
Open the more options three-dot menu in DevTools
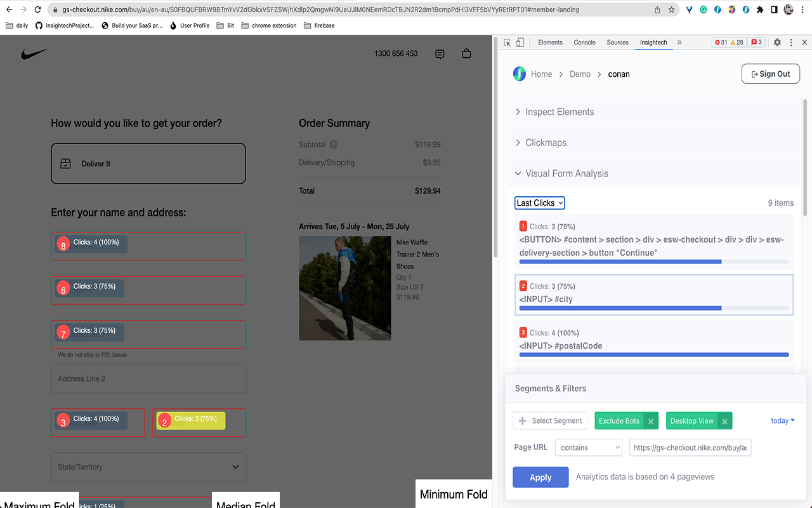pos(790,42)
